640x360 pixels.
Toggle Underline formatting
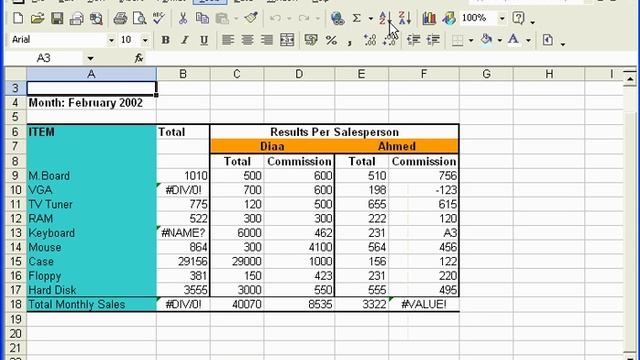pyautogui.click(x=204, y=40)
